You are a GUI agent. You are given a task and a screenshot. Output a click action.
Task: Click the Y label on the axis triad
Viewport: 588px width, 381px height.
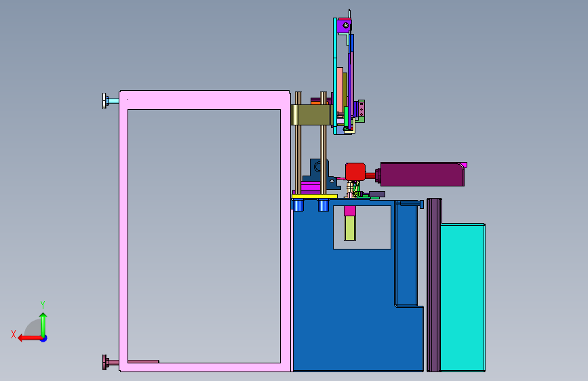43,304
